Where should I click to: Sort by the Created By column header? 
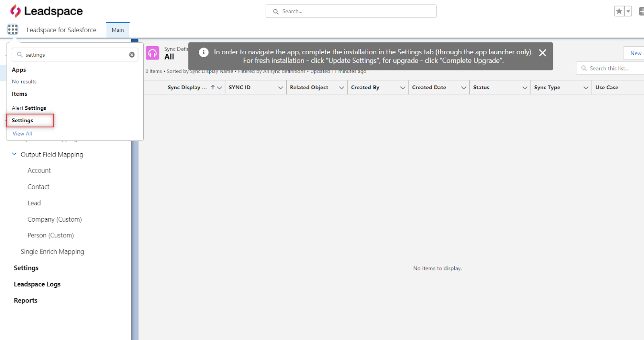(x=365, y=87)
